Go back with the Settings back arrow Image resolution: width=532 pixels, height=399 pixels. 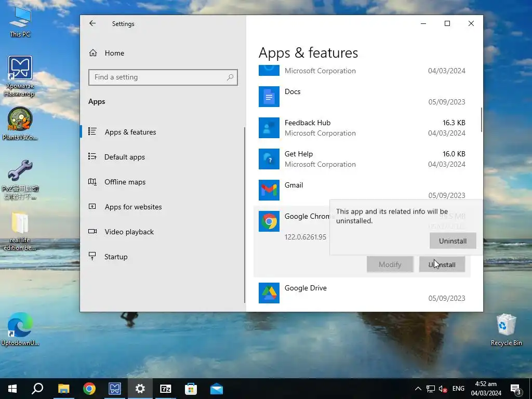(x=92, y=23)
